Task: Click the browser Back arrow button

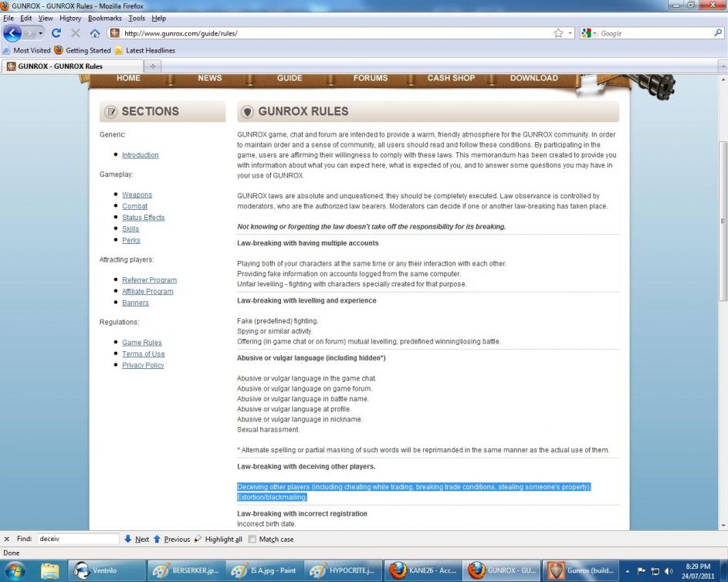Action: coord(14,33)
